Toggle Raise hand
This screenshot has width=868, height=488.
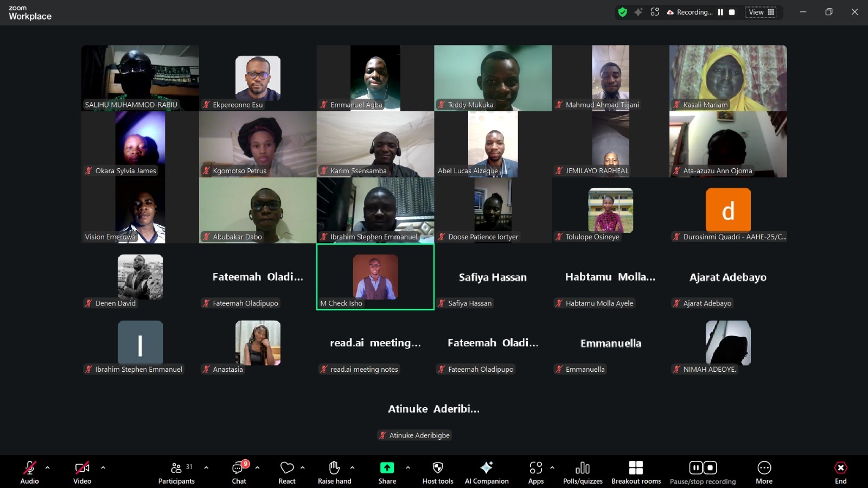pos(334,472)
